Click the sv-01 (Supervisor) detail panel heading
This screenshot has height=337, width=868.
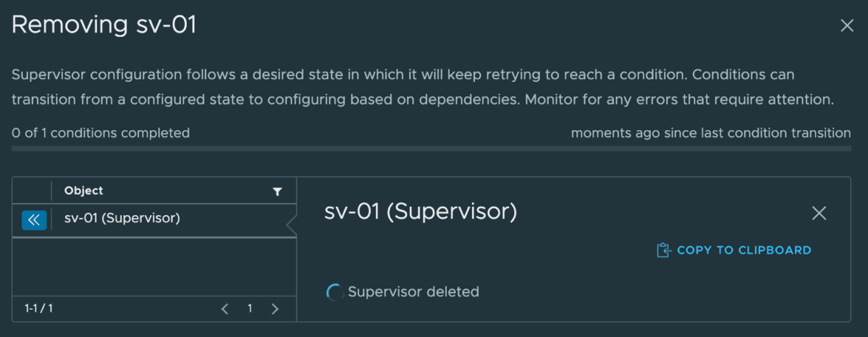click(x=421, y=212)
